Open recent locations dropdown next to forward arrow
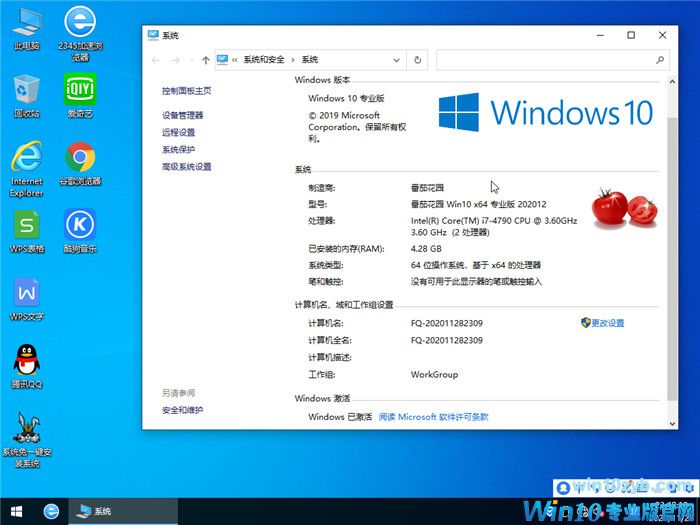Screen dimensions: 700x525 click(191, 60)
